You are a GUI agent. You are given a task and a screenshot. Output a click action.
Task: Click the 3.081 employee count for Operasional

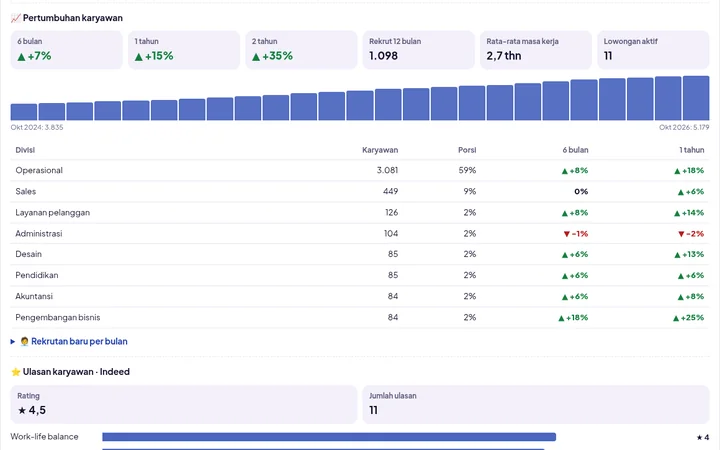tap(387, 170)
